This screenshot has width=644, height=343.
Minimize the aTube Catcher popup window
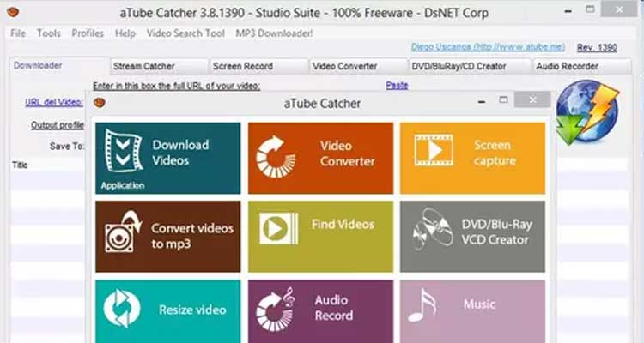click(482, 101)
